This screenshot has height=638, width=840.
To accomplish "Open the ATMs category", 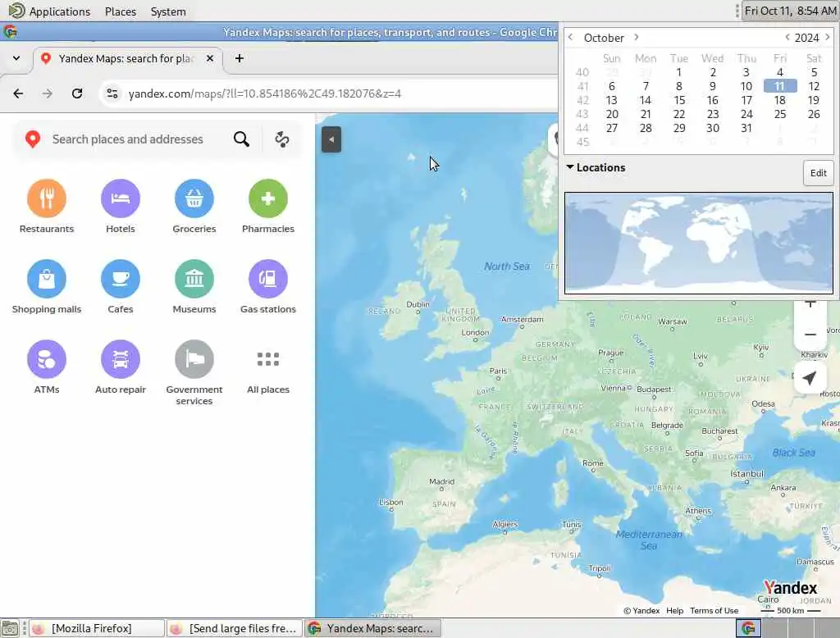I will [x=47, y=367].
